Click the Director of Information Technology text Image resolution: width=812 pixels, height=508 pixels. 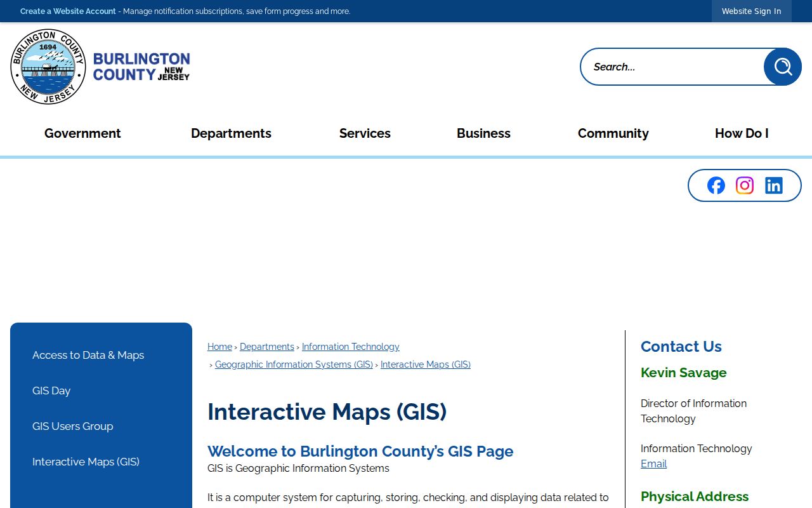[693, 411]
